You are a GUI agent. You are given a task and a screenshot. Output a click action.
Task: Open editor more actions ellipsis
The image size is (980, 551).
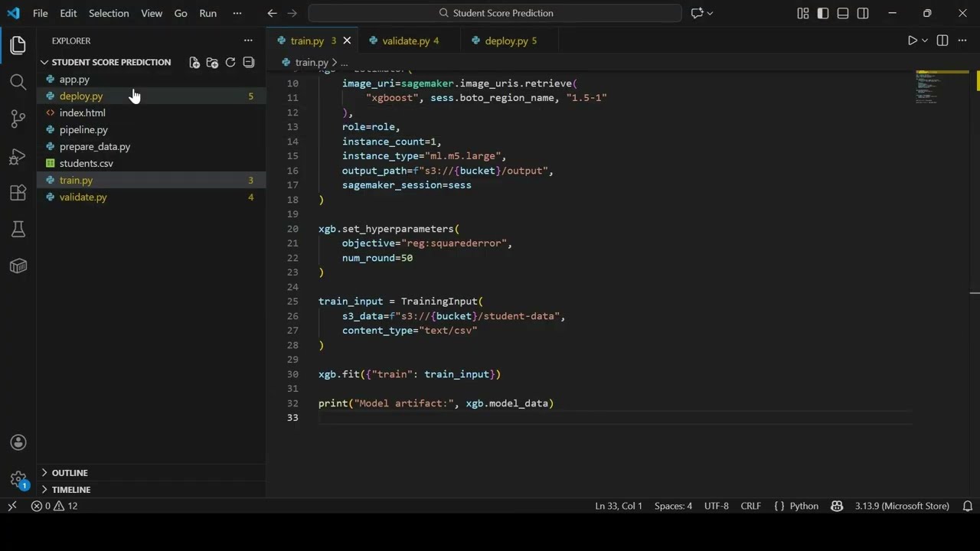[962, 41]
